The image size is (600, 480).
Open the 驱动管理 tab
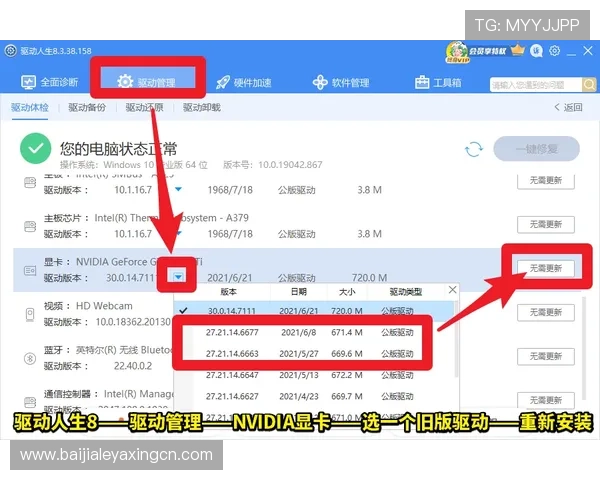[147, 82]
